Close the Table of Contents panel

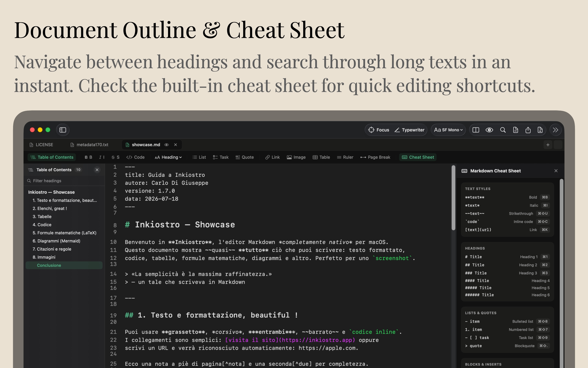(x=97, y=170)
